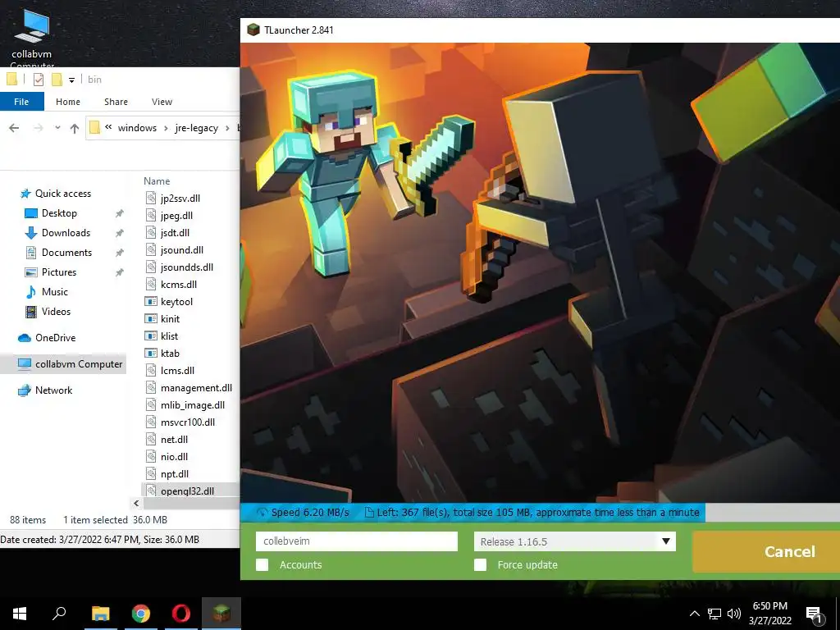Click the Pictures icon in sidebar
The image size is (840, 630).
pos(31,272)
